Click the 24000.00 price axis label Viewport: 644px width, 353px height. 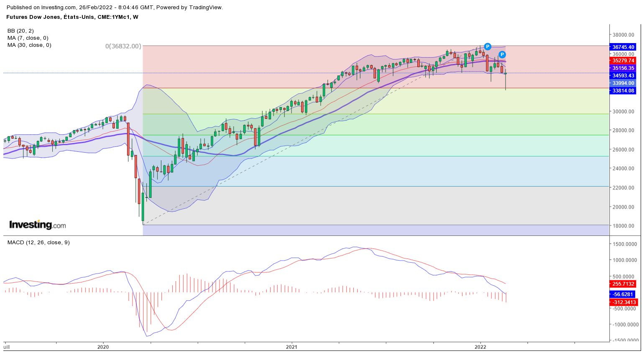tap(623, 169)
